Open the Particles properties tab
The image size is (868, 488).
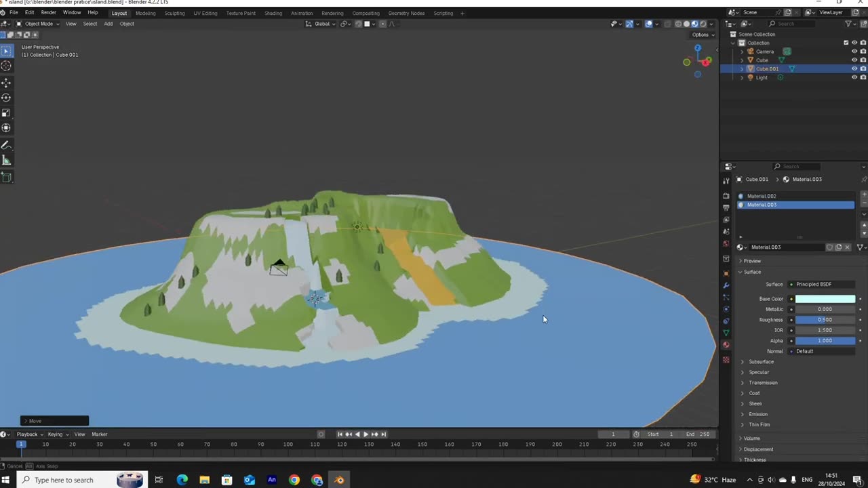726,298
